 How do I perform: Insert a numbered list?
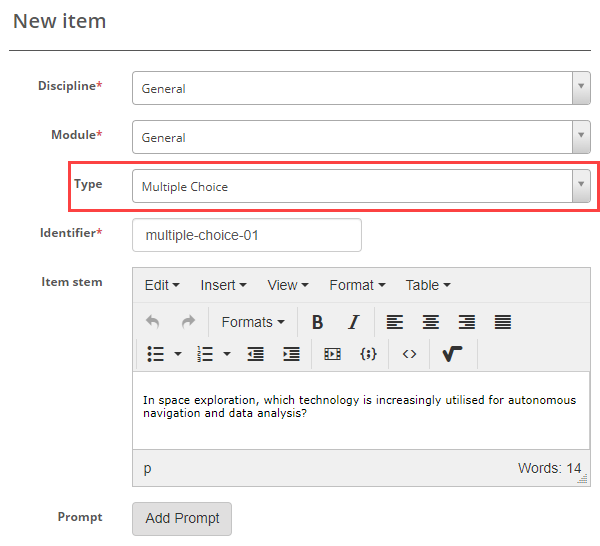pyautogui.click(x=206, y=354)
